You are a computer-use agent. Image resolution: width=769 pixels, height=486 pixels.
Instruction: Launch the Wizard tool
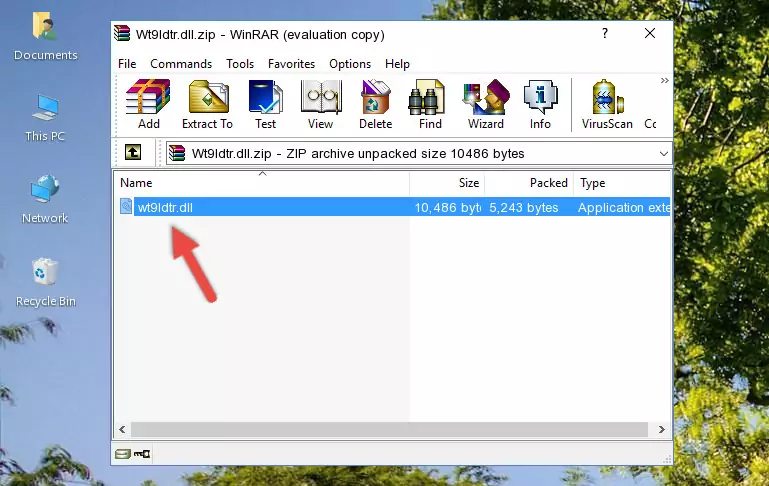(486, 104)
